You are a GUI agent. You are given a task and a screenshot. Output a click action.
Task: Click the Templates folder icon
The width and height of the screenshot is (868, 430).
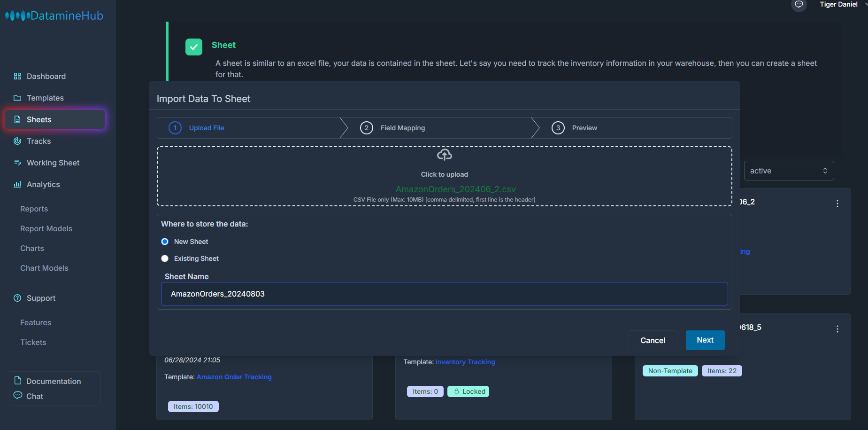[x=17, y=98]
